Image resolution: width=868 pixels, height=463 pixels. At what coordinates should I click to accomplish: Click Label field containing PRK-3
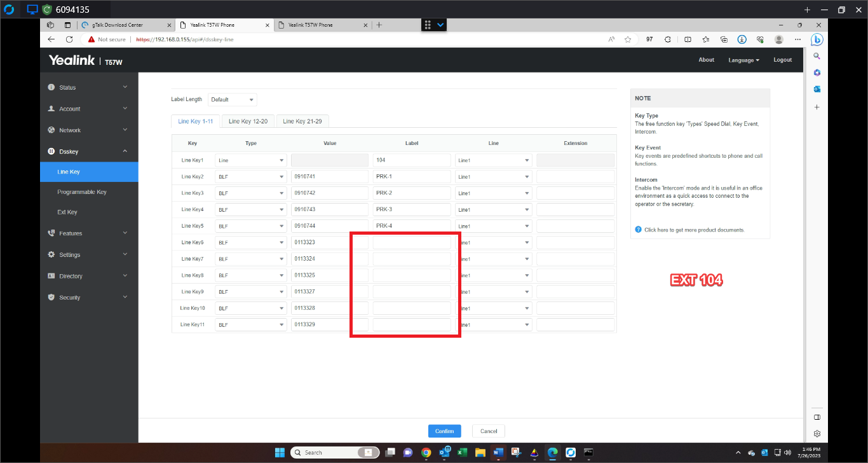pyautogui.click(x=412, y=209)
